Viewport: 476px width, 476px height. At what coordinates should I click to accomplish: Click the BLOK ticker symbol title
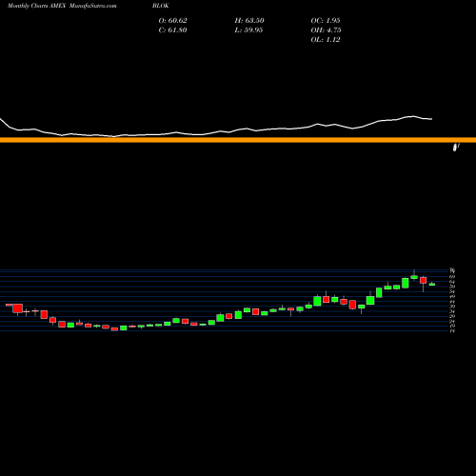[161, 6]
